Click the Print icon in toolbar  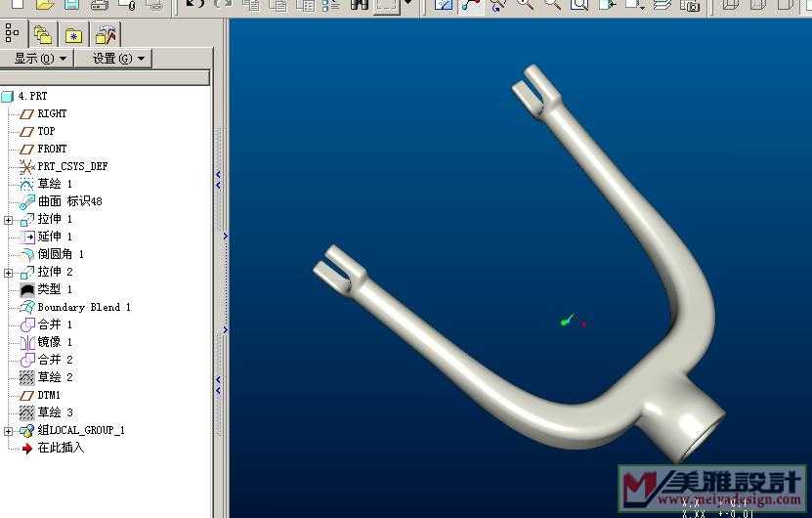click(x=100, y=5)
